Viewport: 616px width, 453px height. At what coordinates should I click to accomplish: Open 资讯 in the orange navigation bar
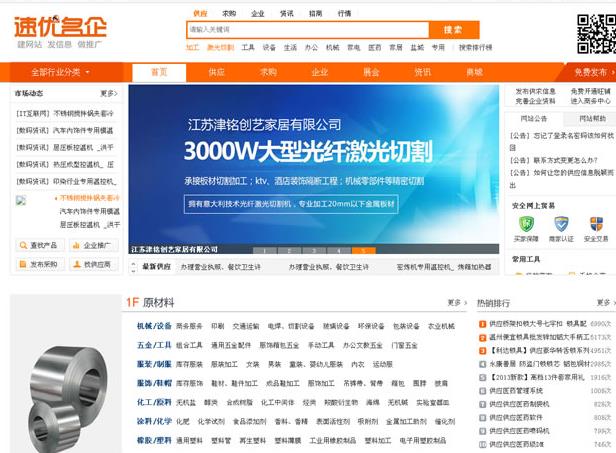[x=422, y=72]
